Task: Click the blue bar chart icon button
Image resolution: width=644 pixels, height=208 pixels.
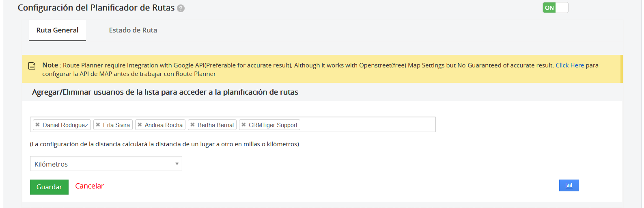Action: pos(569,186)
